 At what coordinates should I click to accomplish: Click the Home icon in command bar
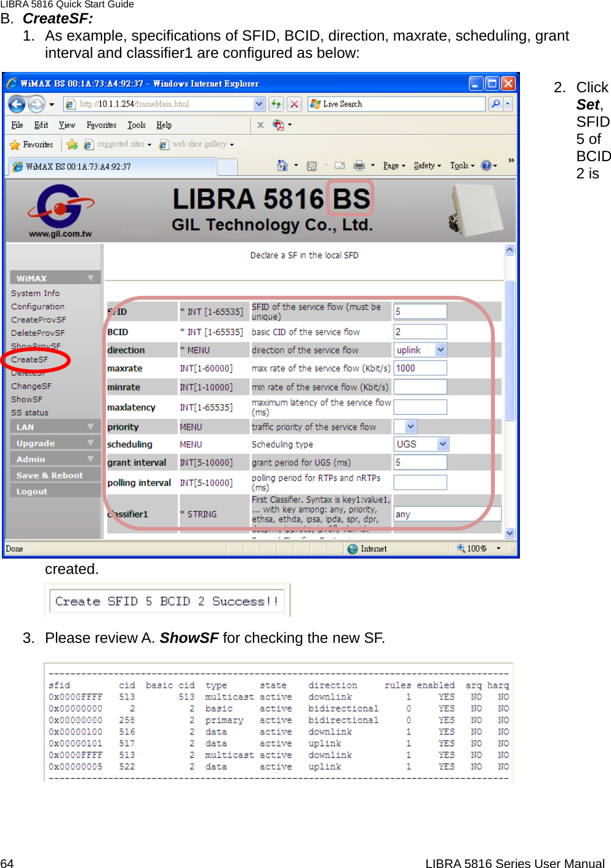[x=282, y=165]
